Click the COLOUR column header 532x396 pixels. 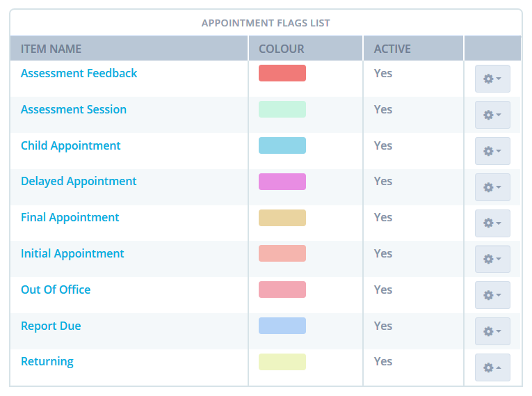282,49
